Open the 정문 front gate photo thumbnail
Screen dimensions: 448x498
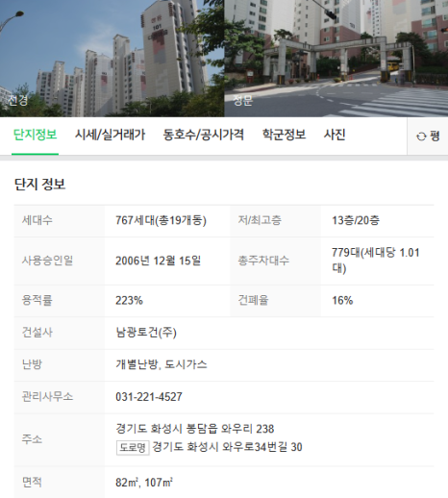point(336,59)
